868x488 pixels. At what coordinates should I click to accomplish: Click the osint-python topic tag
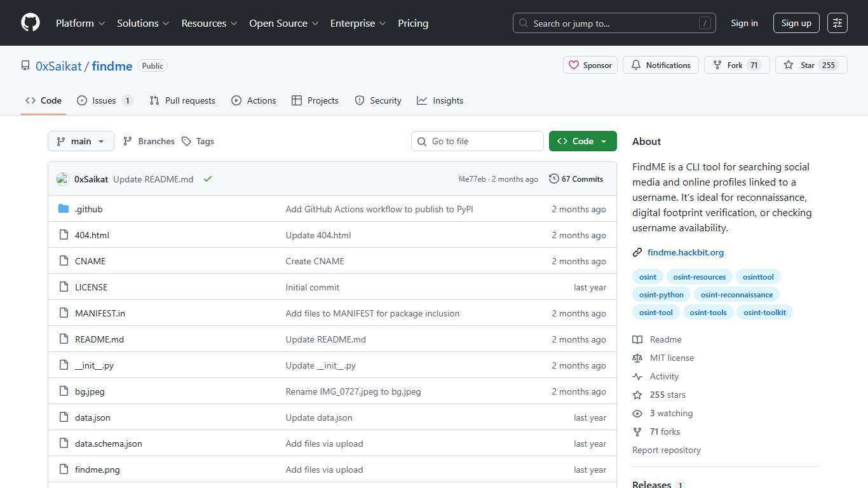pos(661,294)
